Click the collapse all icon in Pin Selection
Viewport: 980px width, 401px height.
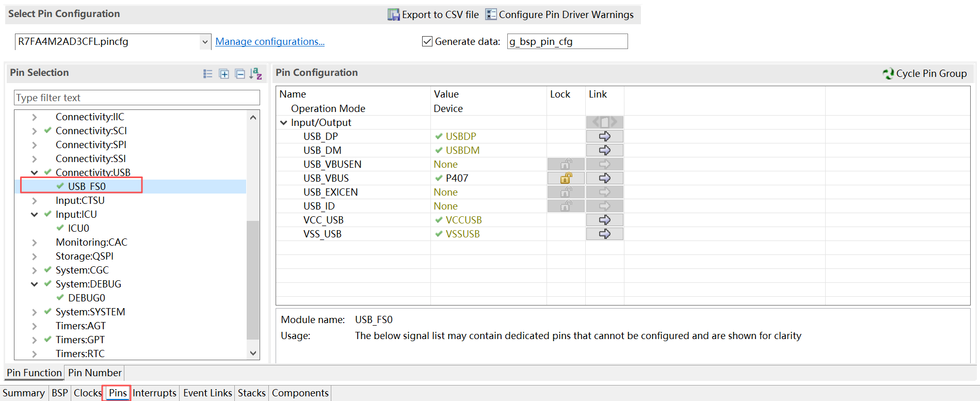[x=240, y=74]
